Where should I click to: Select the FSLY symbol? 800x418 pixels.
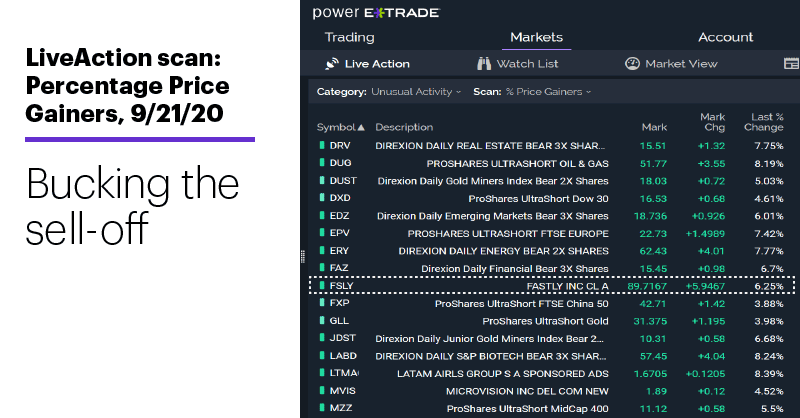click(x=341, y=286)
